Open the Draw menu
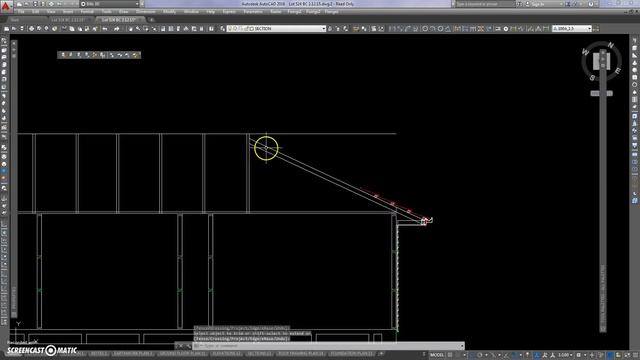 (x=123, y=12)
